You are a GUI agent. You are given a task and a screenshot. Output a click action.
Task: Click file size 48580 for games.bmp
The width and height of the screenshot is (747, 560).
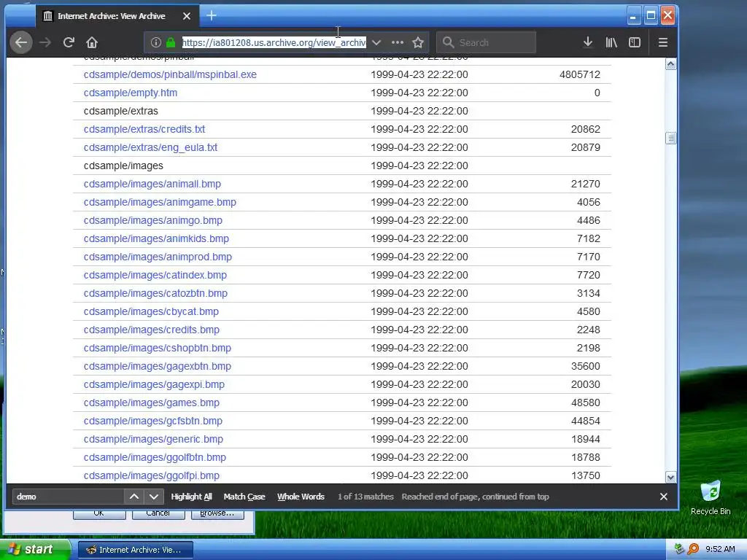tap(586, 402)
